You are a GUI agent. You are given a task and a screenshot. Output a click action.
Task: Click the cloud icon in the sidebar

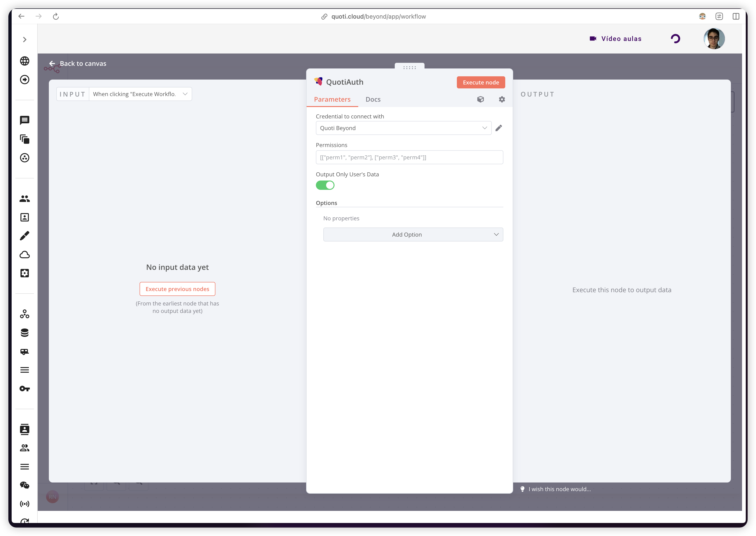point(25,255)
